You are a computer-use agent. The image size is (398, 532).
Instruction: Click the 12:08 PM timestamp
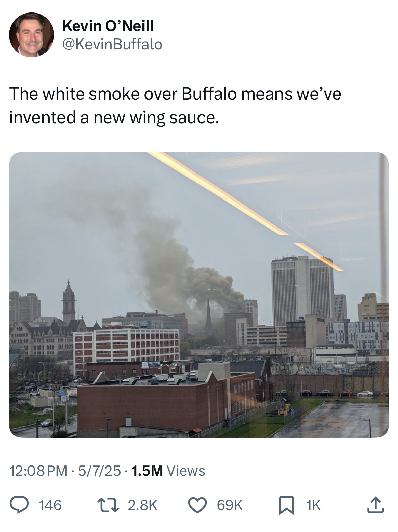pyautogui.click(x=38, y=470)
